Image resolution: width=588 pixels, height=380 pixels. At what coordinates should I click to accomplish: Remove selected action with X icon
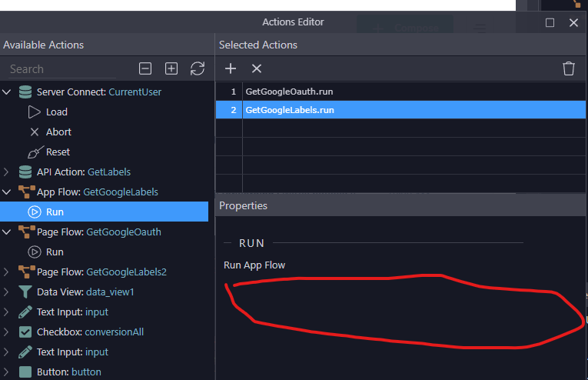pos(257,68)
